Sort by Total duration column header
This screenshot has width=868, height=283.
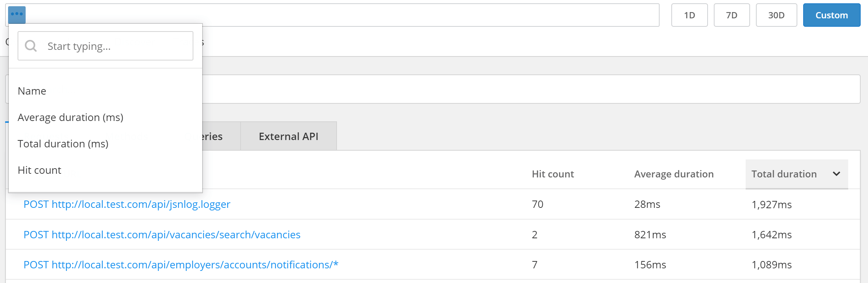tap(797, 174)
